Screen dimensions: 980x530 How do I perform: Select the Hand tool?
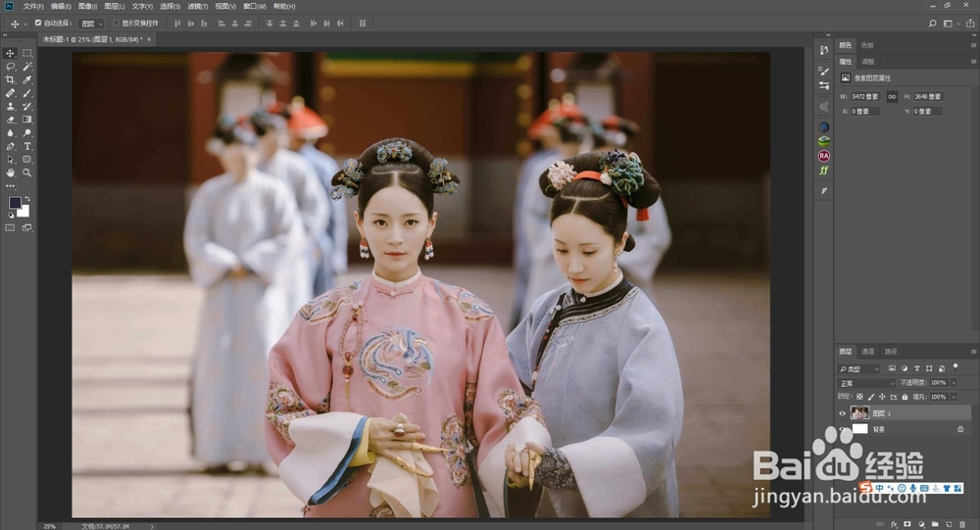10,172
